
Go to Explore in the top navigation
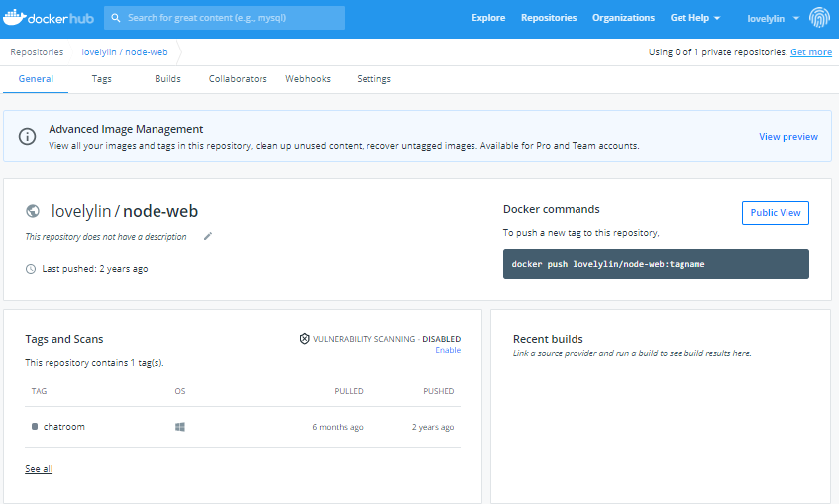(488, 18)
